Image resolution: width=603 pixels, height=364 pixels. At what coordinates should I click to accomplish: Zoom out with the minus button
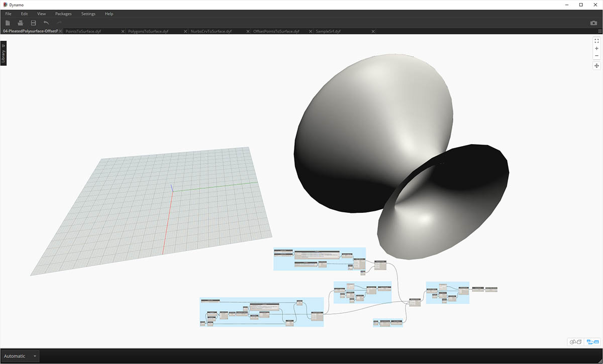click(596, 56)
